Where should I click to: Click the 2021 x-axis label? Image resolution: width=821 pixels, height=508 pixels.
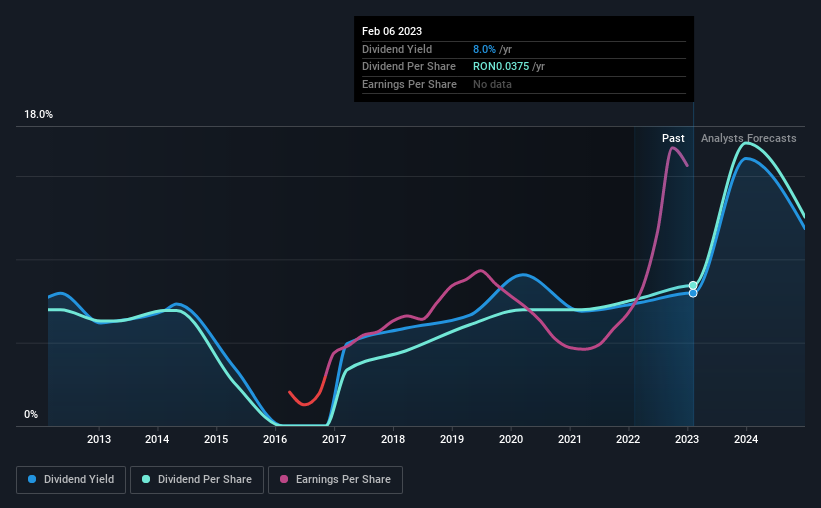click(570, 439)
